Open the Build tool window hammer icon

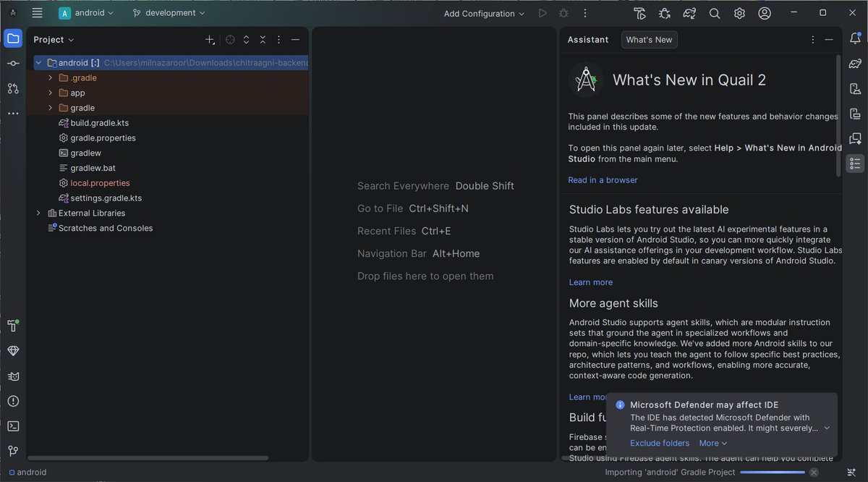(x=13, y=326)
